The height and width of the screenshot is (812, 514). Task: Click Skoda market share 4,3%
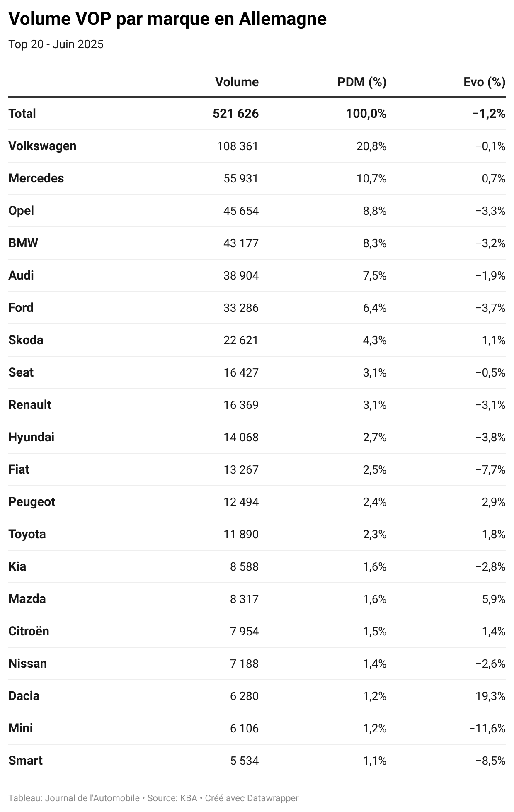pos(375,340)
